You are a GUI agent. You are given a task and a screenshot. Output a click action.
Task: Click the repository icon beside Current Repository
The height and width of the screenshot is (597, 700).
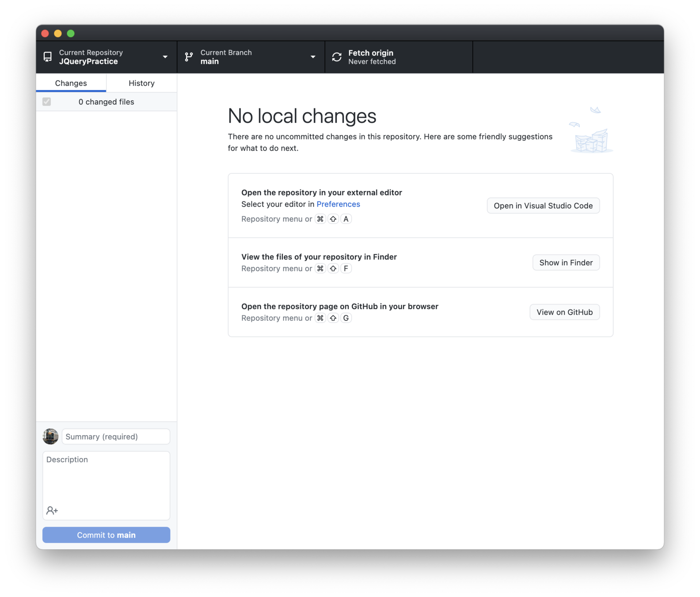[x=48, y=57]
